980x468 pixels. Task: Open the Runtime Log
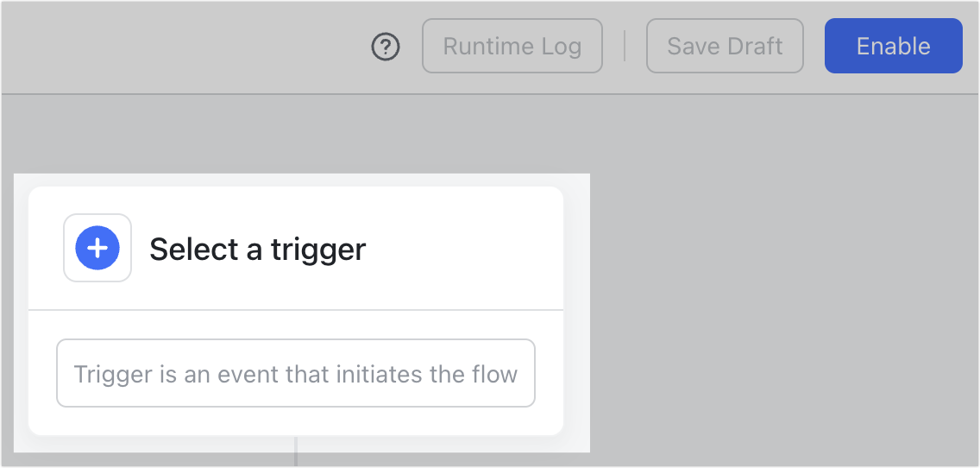(x=512, y=46)
